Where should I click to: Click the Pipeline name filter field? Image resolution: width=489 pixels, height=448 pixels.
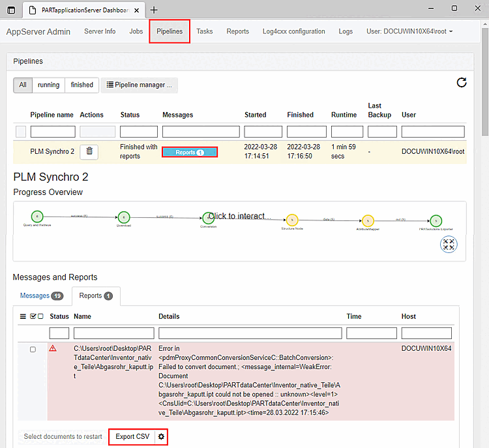pyautogui.click(x=53, y=132)
